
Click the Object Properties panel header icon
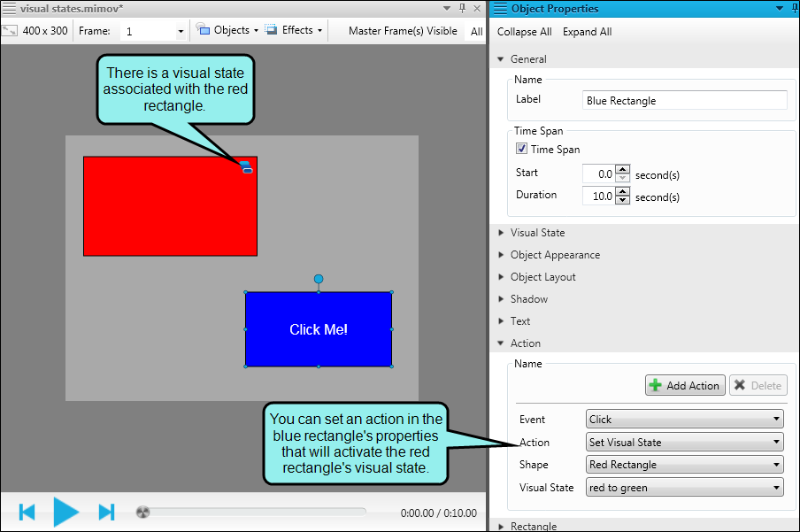tap(501, 9)
